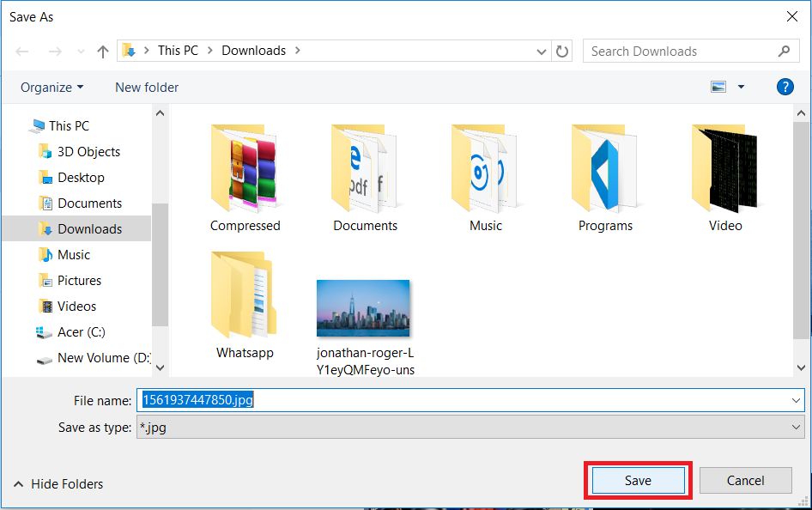This screenshot has height=510, width=812.
Task: Open the recent locations dropdown arrow
Action: 81,52
